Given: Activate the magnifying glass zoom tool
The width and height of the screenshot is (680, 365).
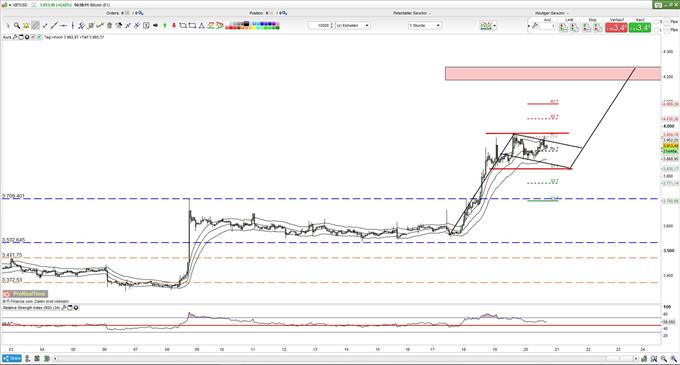Looking at the screenshot, I should 17,26.
